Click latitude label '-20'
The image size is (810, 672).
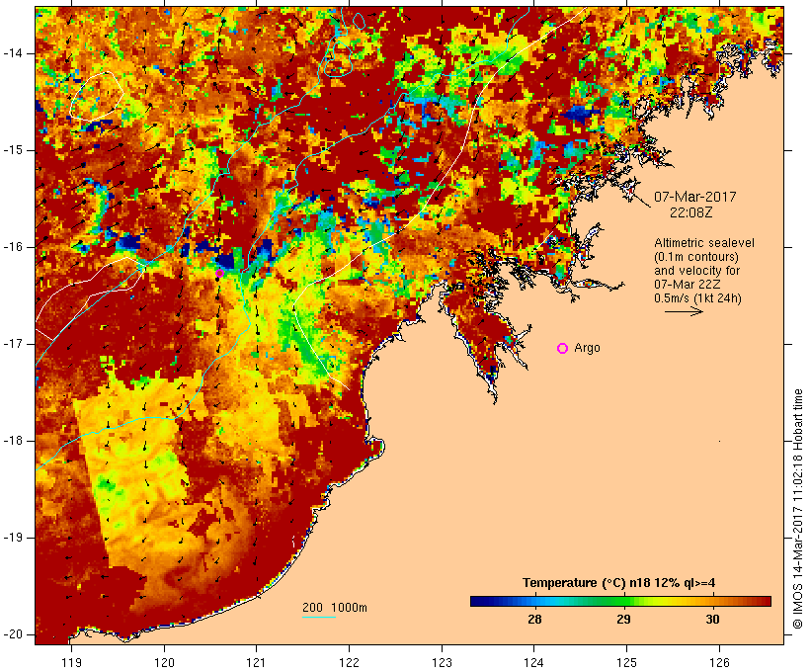13,634
